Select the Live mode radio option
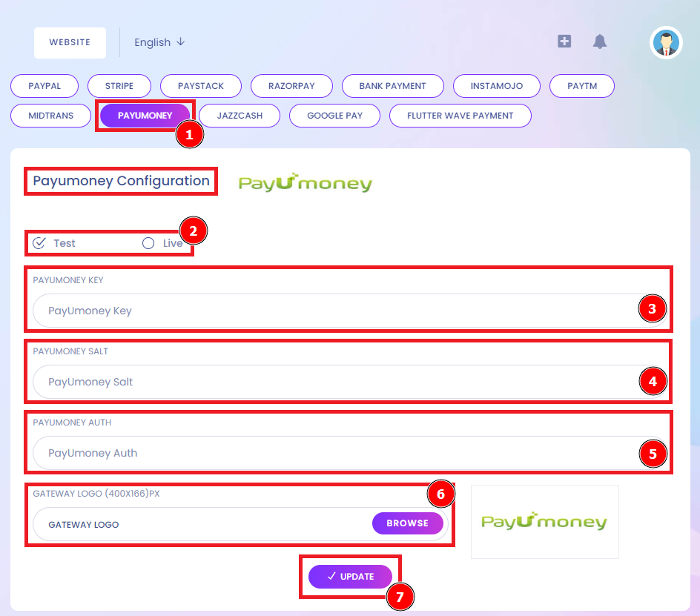The image size is (700, 616). tap(162, 243)
